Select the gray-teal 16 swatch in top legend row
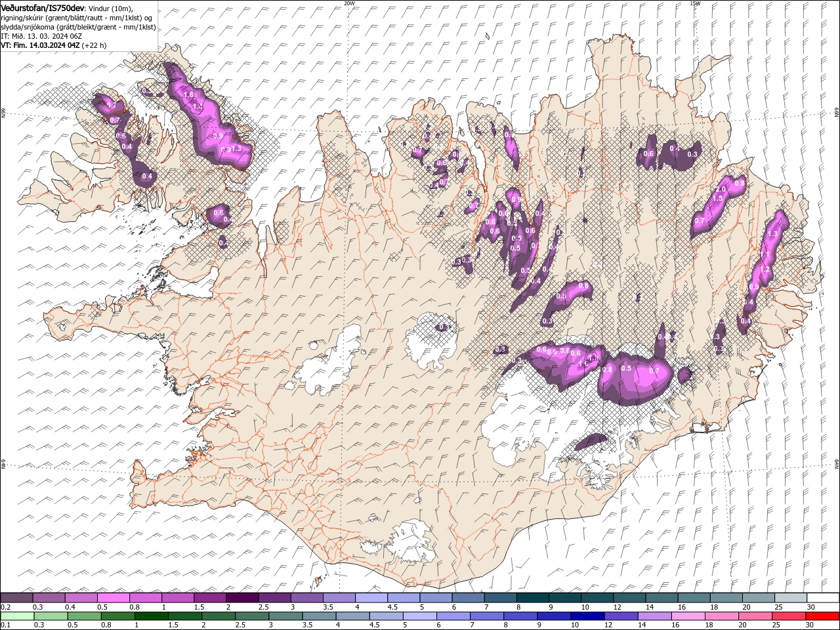840x630 pixels. click(x=694, y=597)
